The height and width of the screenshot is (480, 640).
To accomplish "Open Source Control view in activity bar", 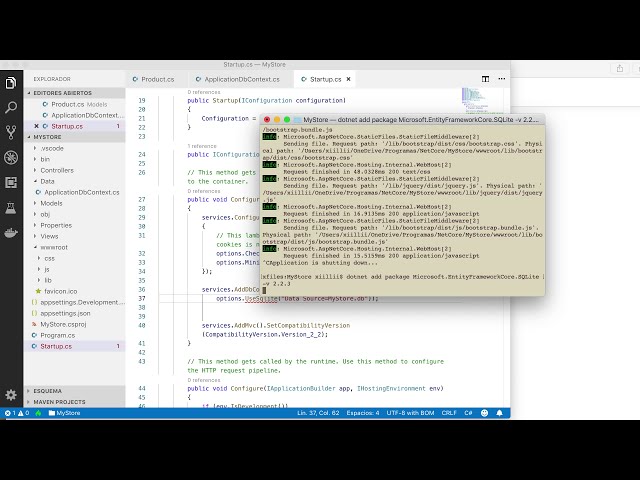I will pyautogui.click(x=11, y=132).
